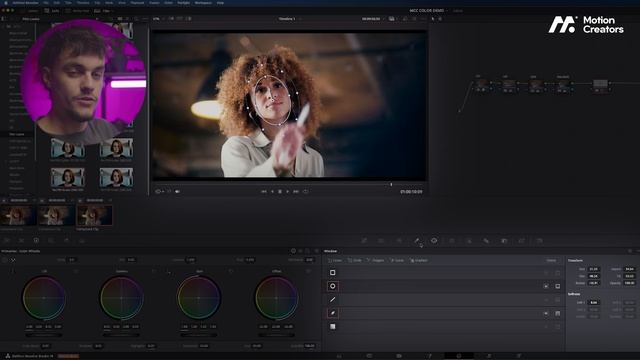Select the third clip thumbnail in timeline
Image resolution: width=640 pixels, height=360 pixels.
pos(94,215)
